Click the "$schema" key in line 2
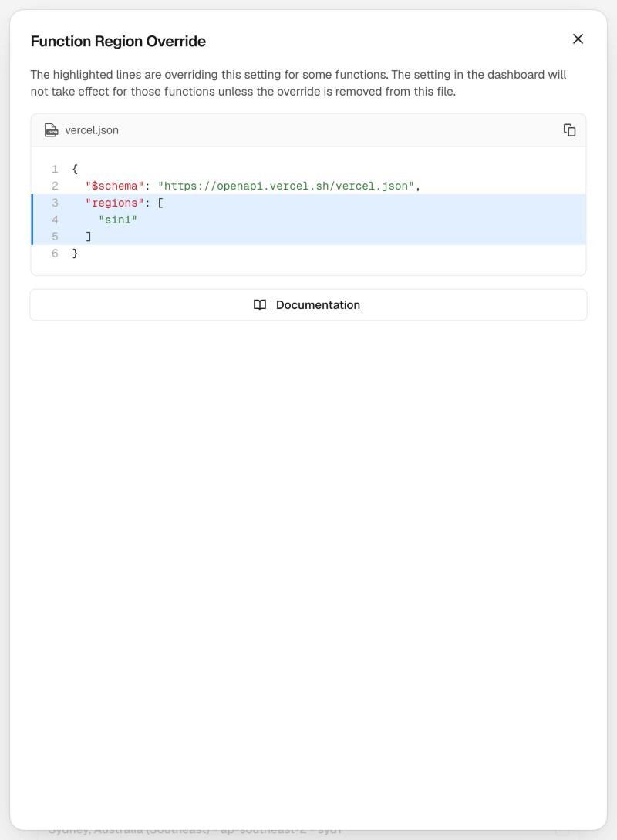 115,186
